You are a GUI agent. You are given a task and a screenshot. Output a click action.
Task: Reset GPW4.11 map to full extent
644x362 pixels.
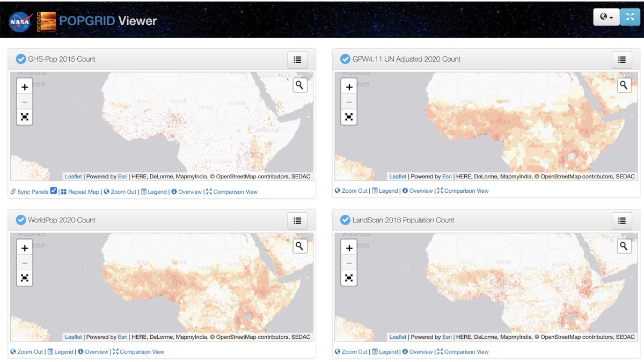click(349, 117)
